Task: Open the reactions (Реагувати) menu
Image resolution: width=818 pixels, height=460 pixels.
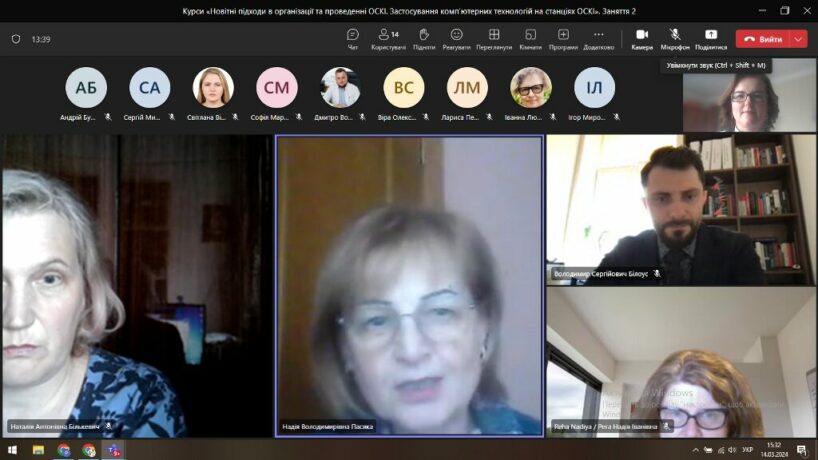Action: click(x=456, y=38)
